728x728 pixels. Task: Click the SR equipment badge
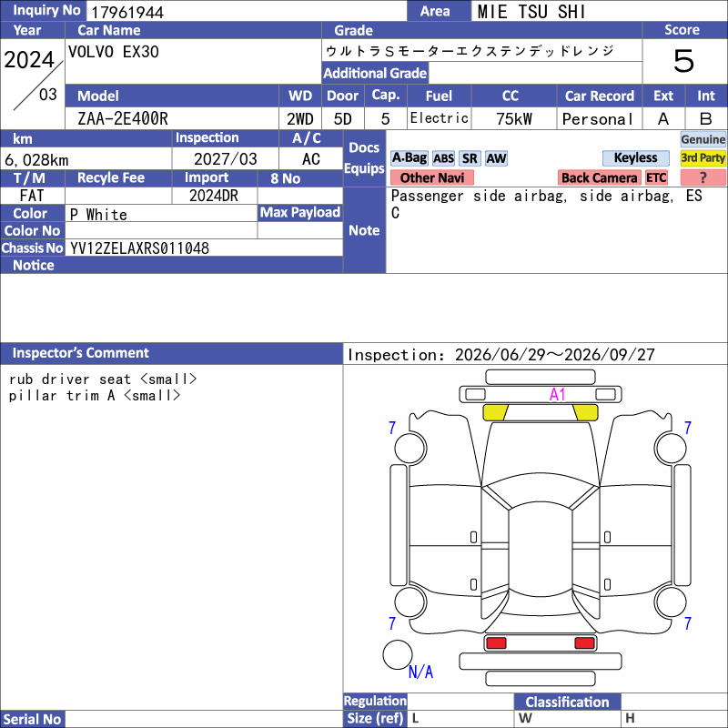470,158
